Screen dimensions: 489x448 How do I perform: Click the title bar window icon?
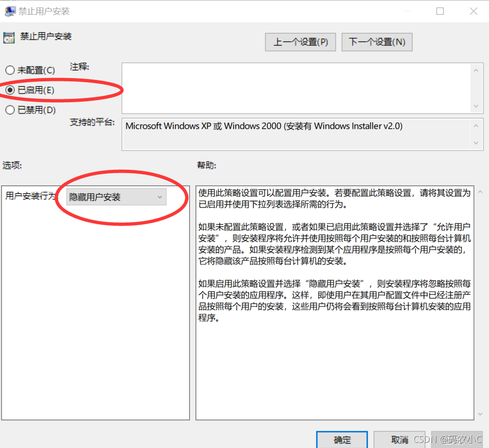[10, 11]
